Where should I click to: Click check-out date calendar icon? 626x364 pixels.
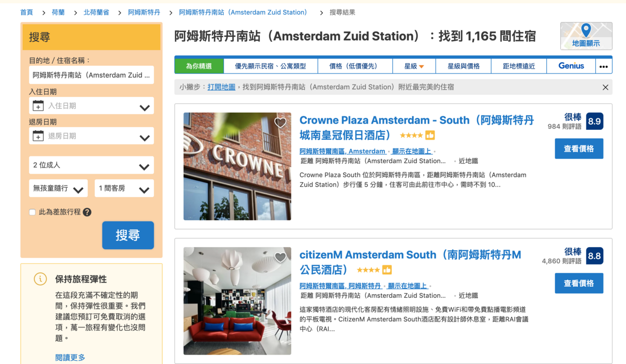tap(38, 136)
